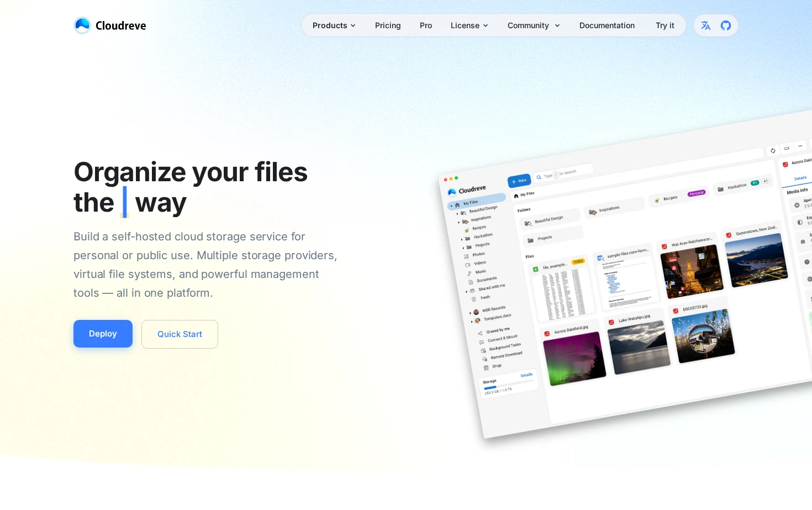
Task: Click the search field in app preview
Action: 563,173
